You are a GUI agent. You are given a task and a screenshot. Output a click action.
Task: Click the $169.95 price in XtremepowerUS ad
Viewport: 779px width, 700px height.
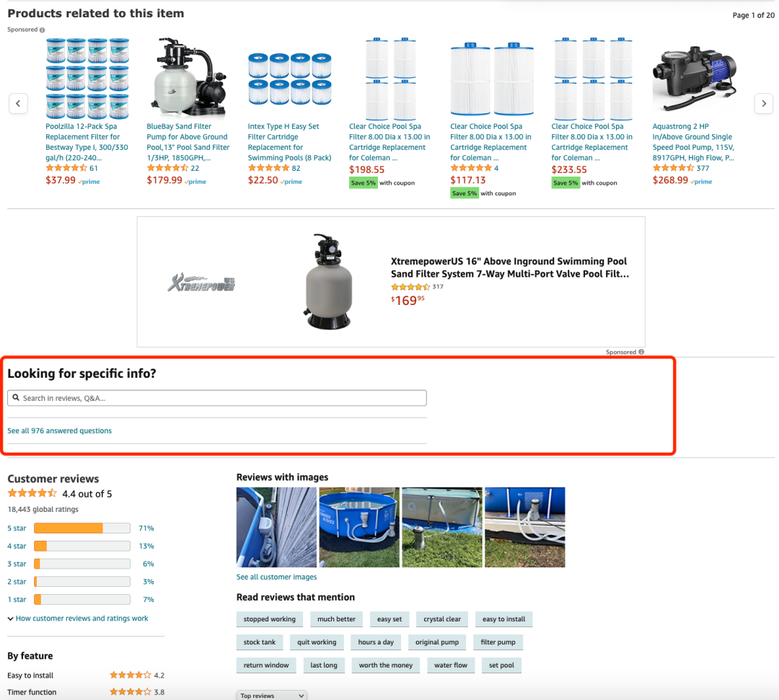pyautogui.click(x=408, y=301)
